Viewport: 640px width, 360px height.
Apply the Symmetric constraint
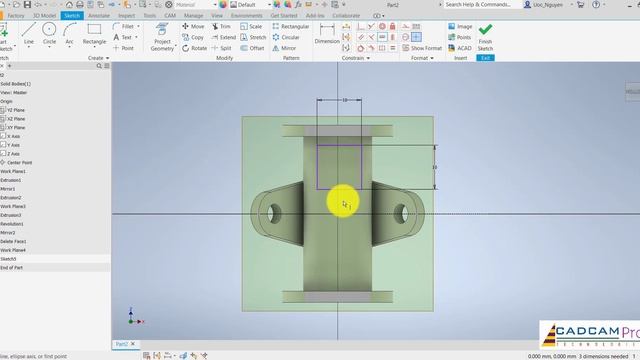pyautogui.click(x=382, y=48)
